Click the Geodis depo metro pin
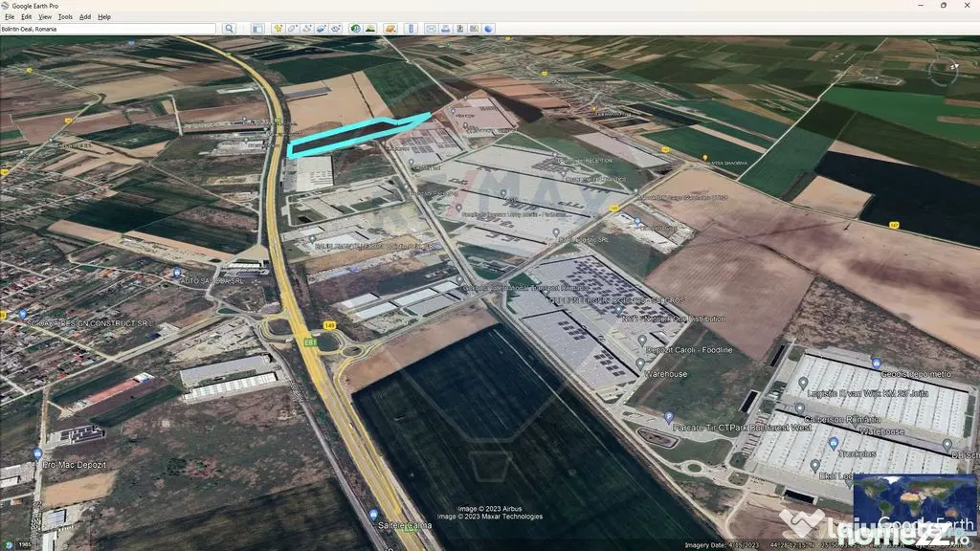The height and width of the screenshot is (551, 980). pyautogui.click(x=877, y=363)
